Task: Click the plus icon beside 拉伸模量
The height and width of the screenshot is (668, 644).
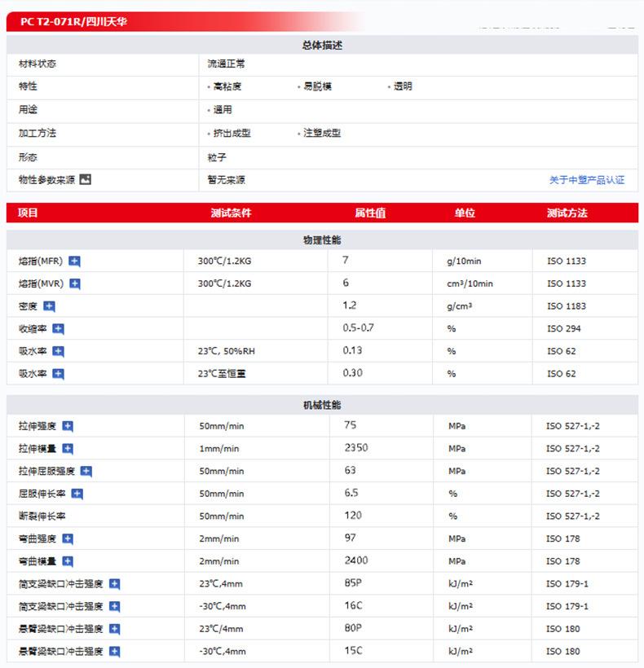Action: [x=68, y=449]
